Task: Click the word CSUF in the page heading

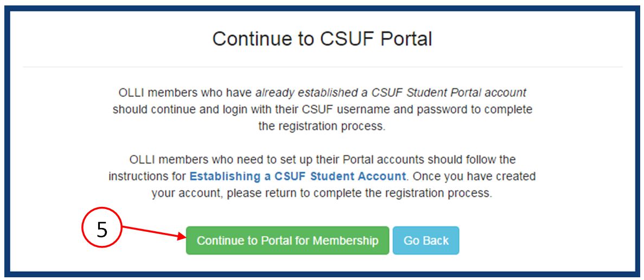Action: pyautogui.click(x=346, y=39)
